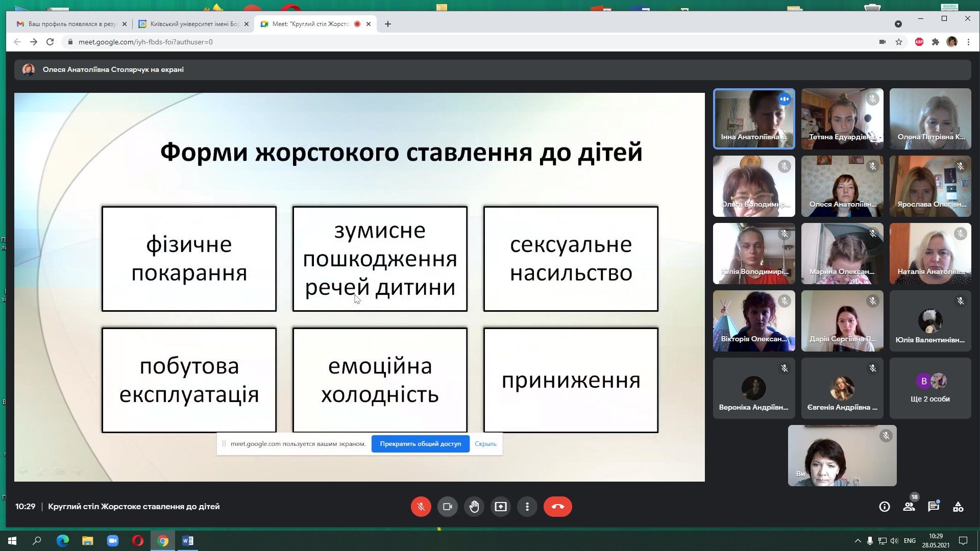Toggle the meeting details info panel
The image size is (980, 551).
[x=884, y=507]
